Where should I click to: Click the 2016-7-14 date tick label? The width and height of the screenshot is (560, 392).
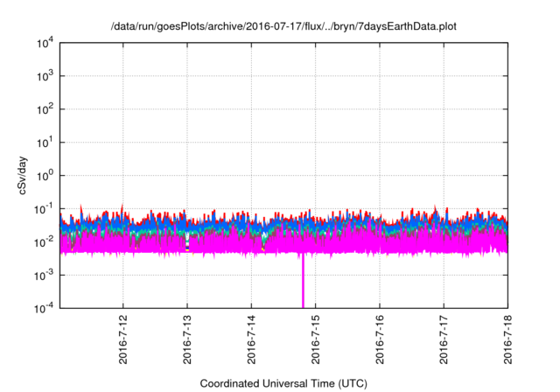pyautogui.click(x=251, y=339)
